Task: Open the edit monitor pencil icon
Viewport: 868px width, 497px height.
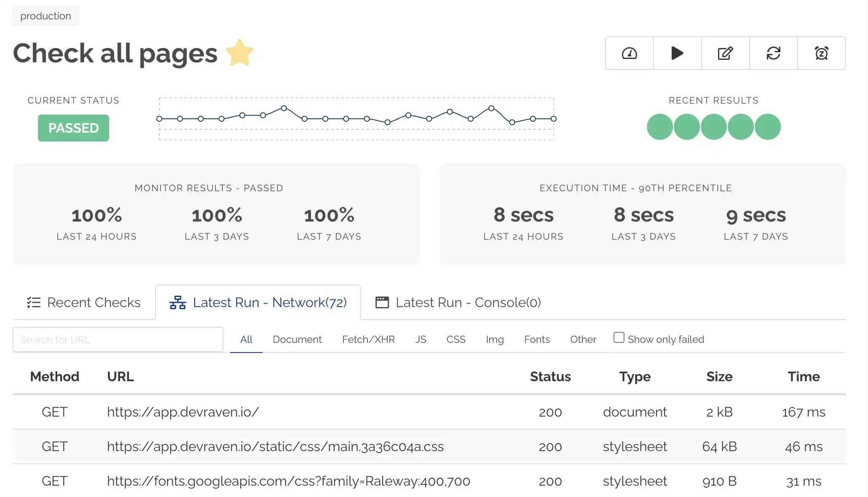Action: pos(725,53)
